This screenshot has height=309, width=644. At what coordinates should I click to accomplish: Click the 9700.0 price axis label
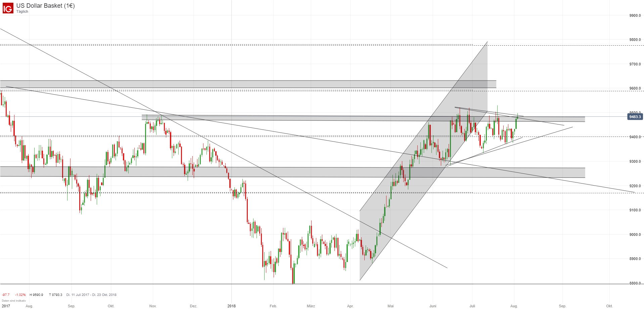coord(635,64)
